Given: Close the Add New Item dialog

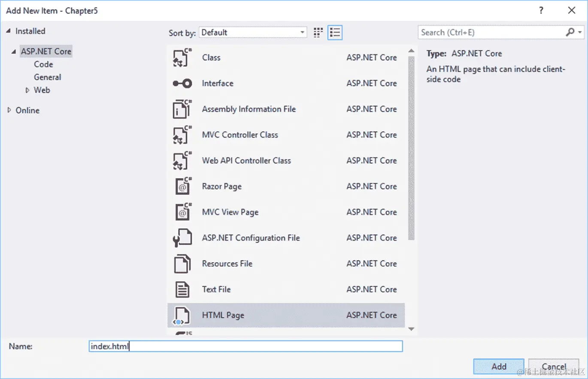Looking at the screenshot, I should coord(572,11).
